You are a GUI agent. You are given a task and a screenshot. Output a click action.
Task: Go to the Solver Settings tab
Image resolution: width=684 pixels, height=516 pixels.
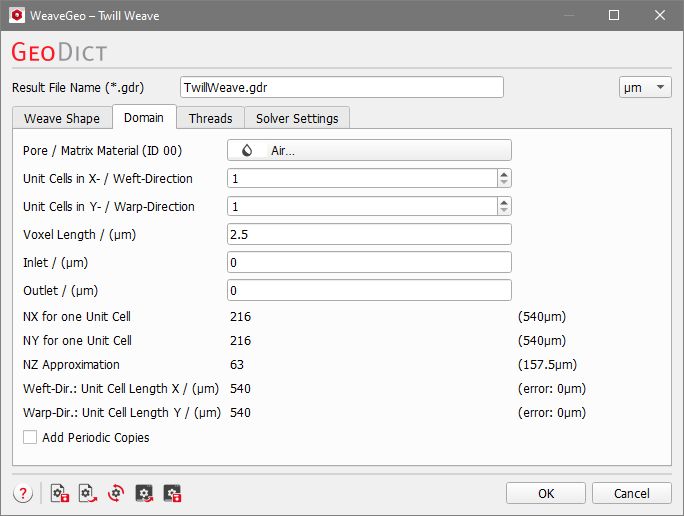click(297, 118)
